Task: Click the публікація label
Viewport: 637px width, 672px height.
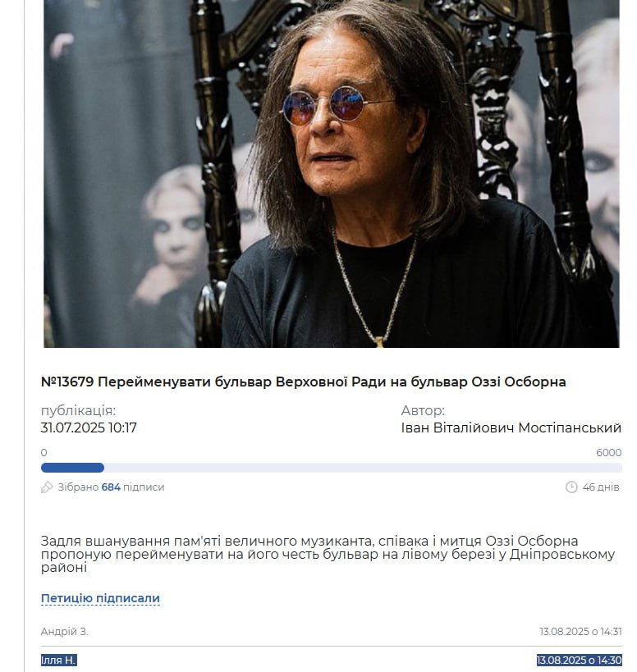Action: [78, 410]
